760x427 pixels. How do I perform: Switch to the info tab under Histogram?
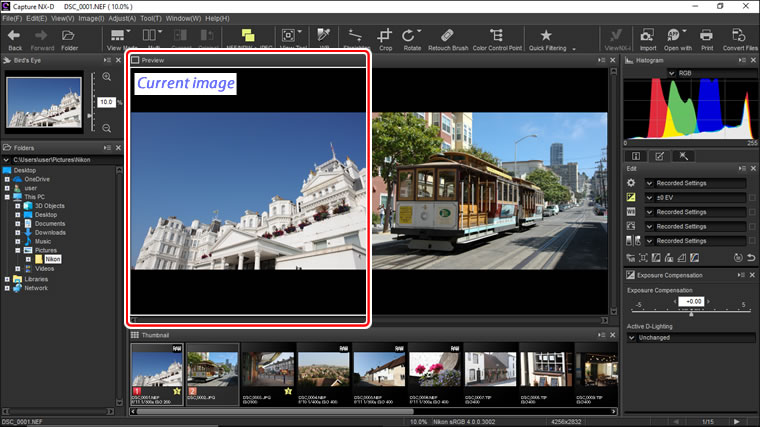[636, 156]
